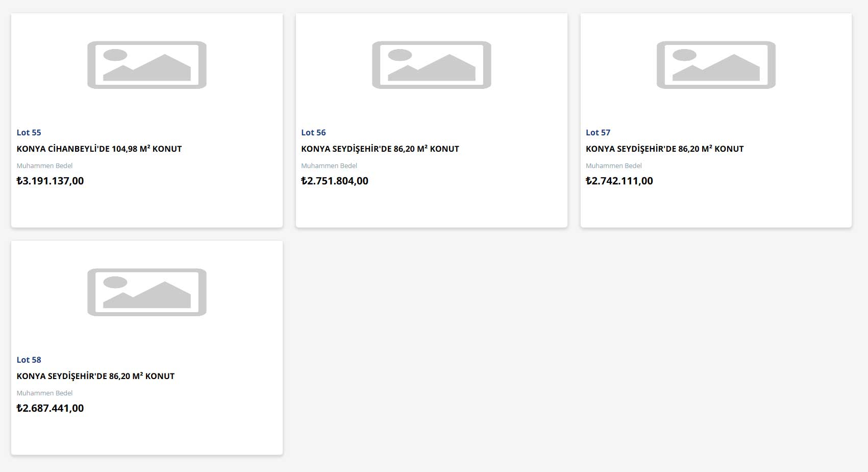Open the Lot 58 label link
This screenshot has height=472, width=868.
pos(29,360)
